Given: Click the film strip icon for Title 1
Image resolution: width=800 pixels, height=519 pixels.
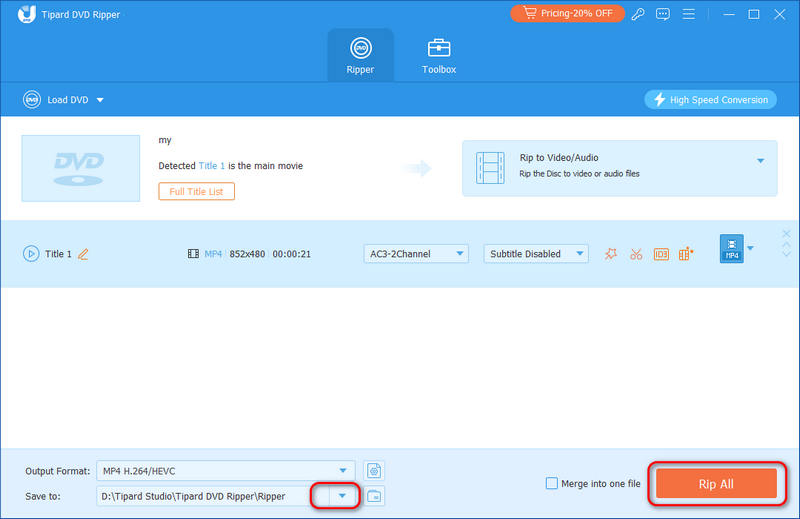Looking at the screenshot, I should [x=193, y=254].
